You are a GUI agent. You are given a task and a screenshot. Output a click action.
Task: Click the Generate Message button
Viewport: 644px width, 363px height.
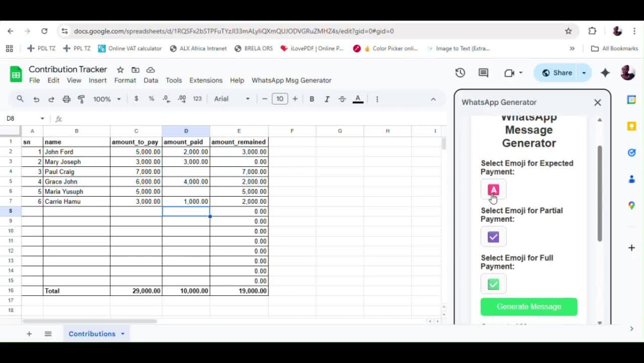point(529,307)
